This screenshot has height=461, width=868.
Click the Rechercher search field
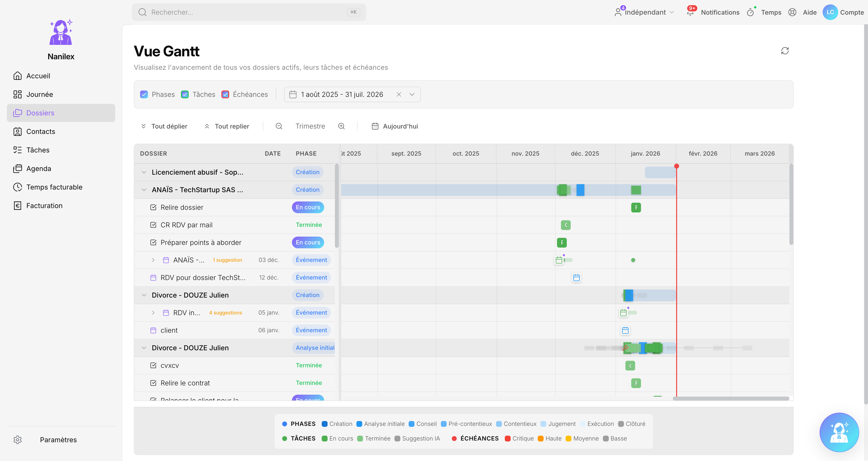[x=249, y=12]
